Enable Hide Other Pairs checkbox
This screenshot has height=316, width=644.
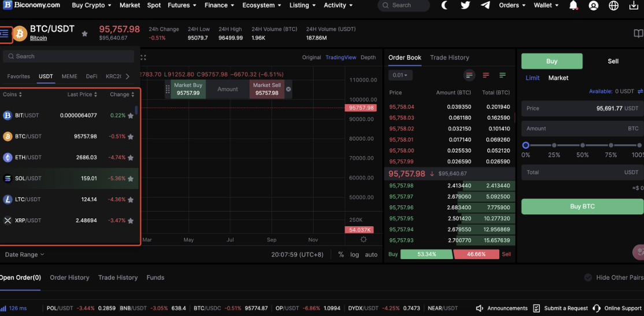click(x=588, y=278)
